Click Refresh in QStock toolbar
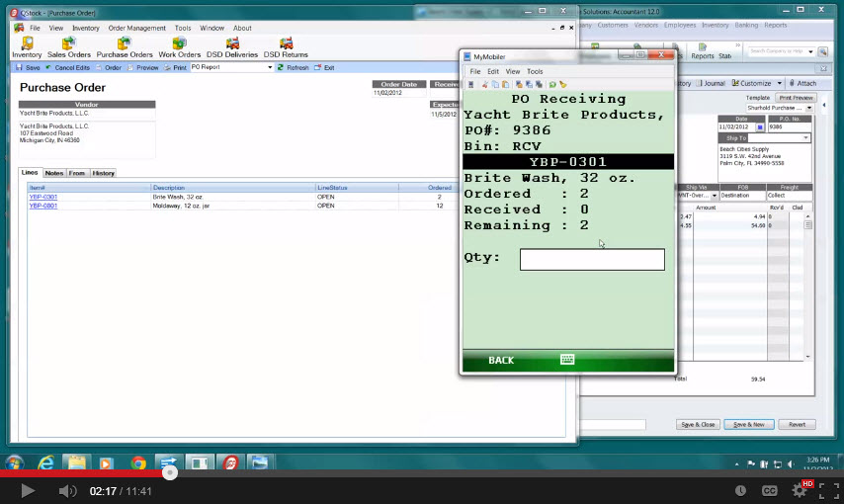 [293, 67]
